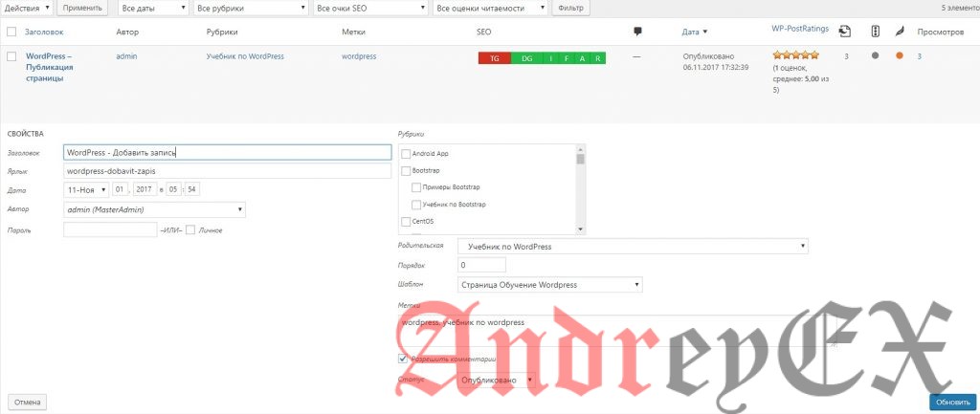Screen dimensions: 980x414
Task: Open the Все рубрики filter dropdown
Action: [x=250, y=8]
